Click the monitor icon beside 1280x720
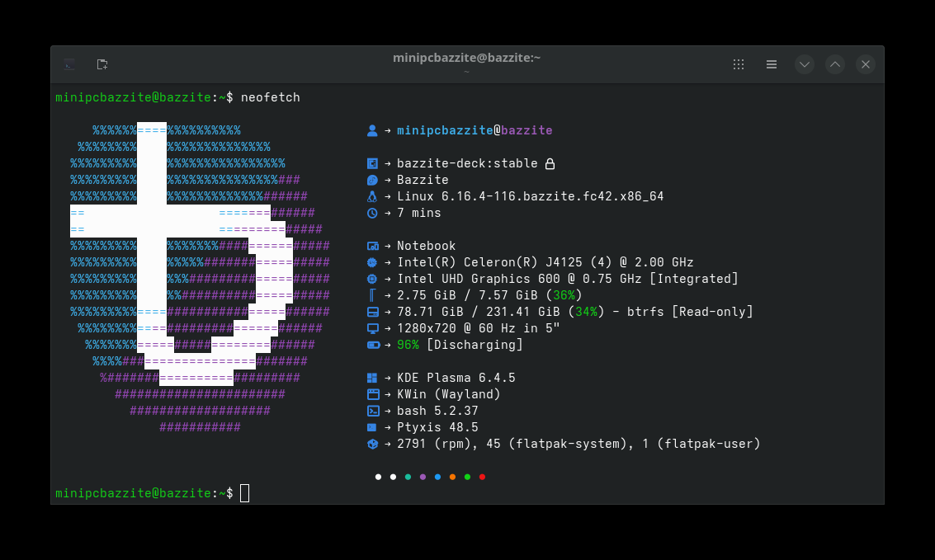 373,329
